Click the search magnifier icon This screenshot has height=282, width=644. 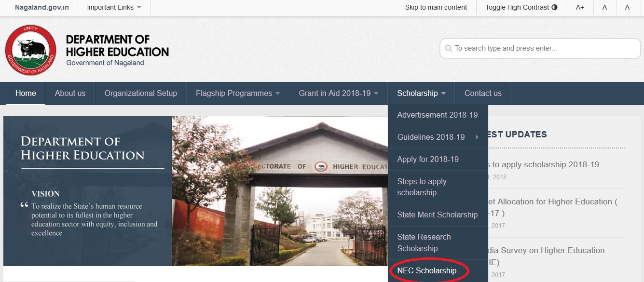(x=449, y=48)
